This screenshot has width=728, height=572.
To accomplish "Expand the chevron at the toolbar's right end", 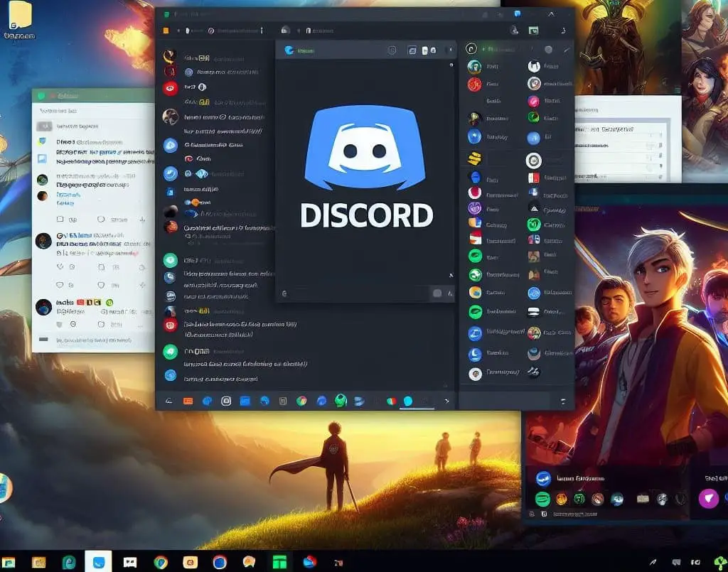I will [x=447, y=401].
